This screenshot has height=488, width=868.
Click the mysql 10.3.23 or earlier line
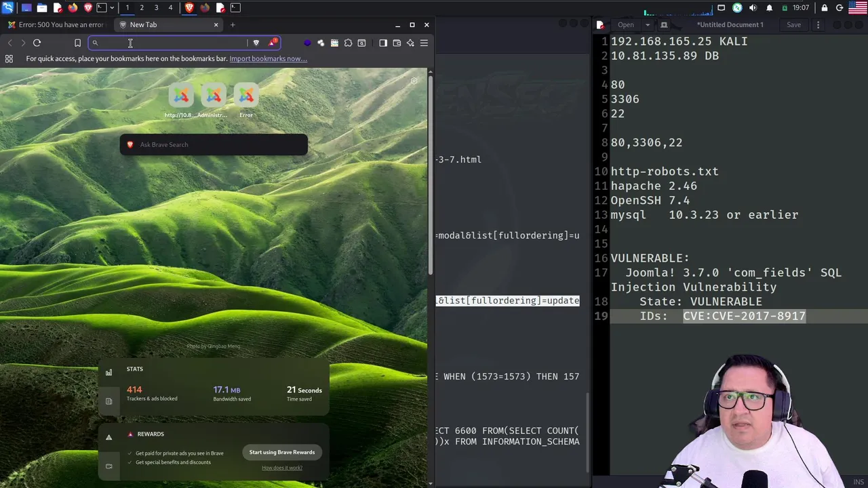[705, 215]
